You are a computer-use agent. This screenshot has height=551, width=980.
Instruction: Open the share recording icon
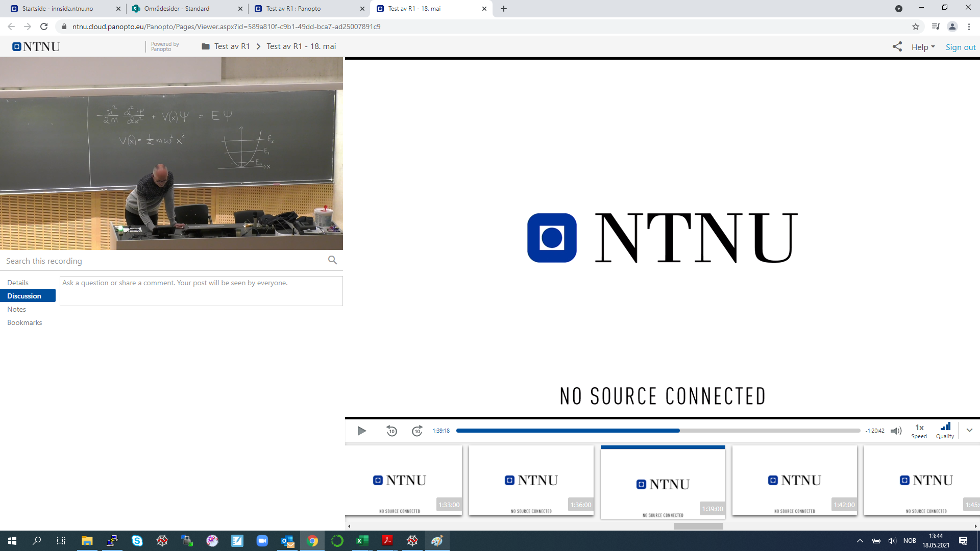(x=897, y=46)
